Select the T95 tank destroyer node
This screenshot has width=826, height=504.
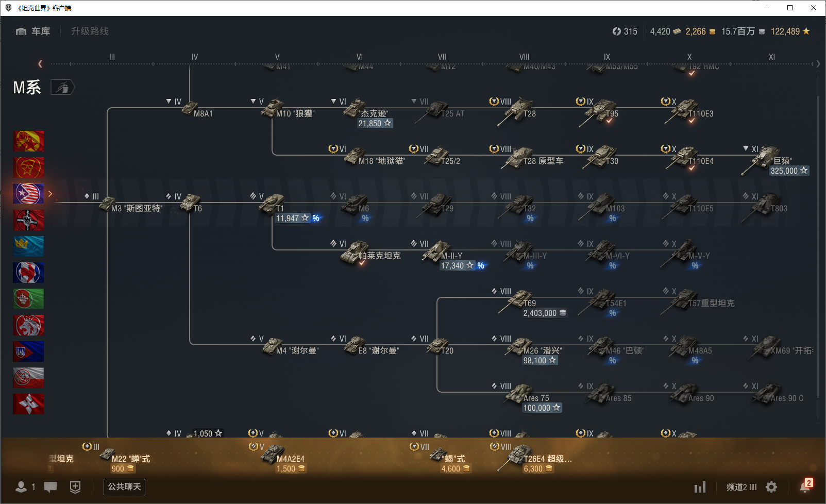point(600,111)
